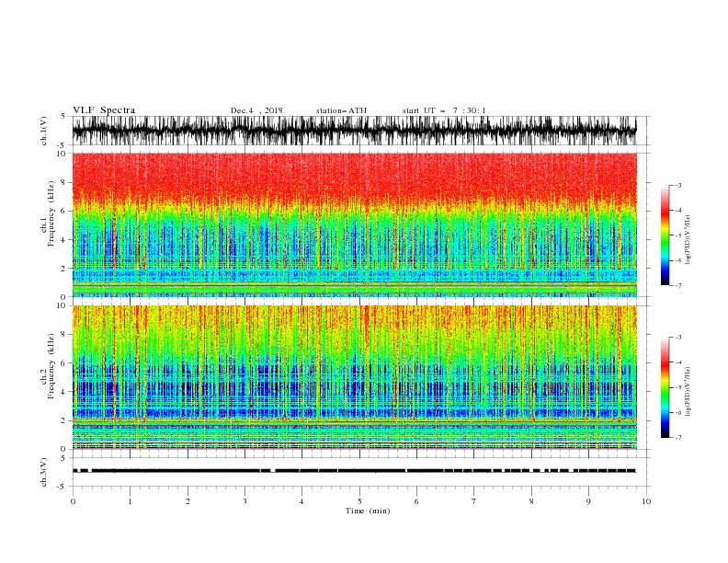
Task: Click the time axis tick label "1"
Action: 131,501
